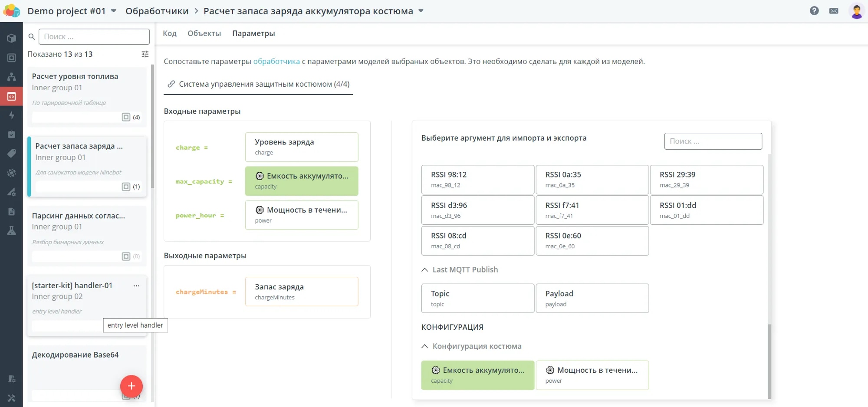Open the hierarchy tree sidebar icon
This screenshot has width=868, height=407.
click(12, 77)
